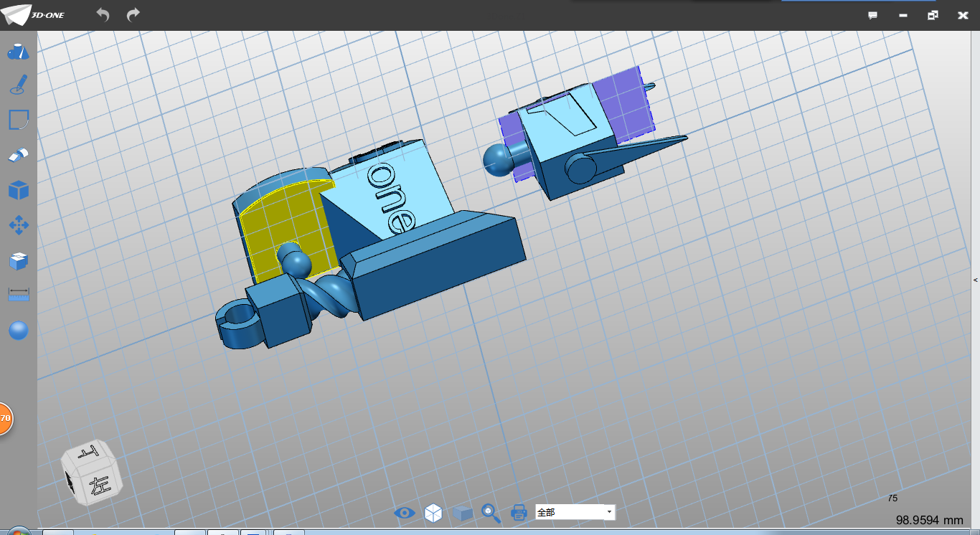This screenshot has width=980, height=535.
Task: Expand the collapsed right side panel arrow
Action: [x=976, y=280]
